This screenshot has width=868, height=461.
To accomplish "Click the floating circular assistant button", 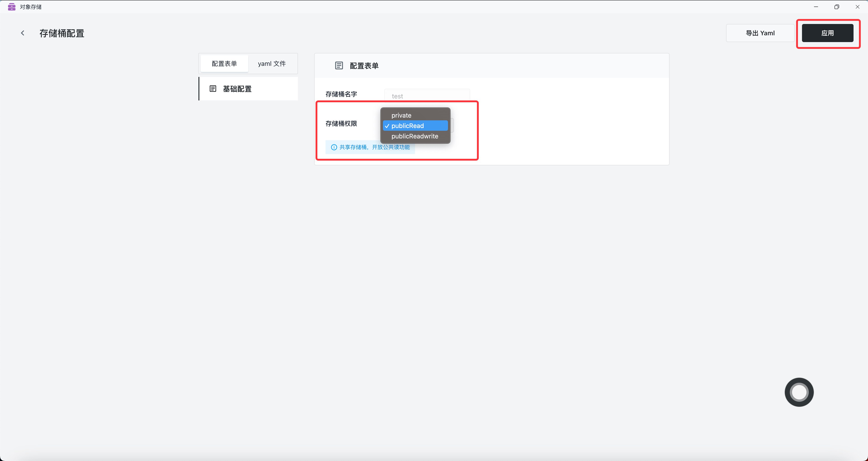I will tap(799, 392).
